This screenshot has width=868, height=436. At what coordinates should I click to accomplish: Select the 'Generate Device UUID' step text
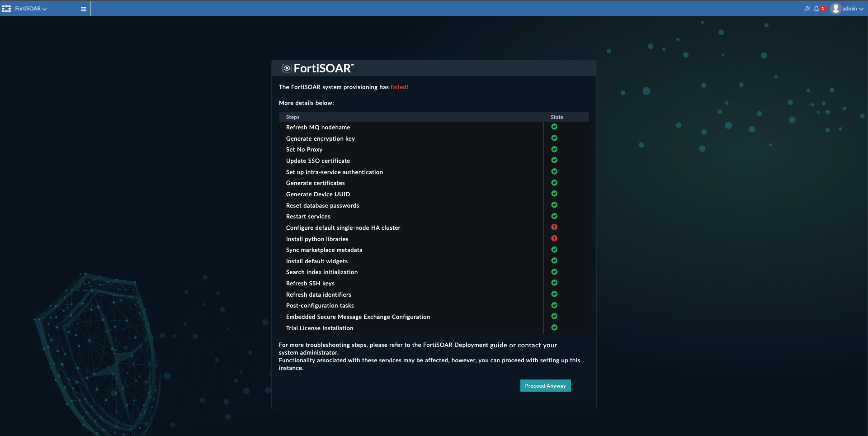pos(318,194)
